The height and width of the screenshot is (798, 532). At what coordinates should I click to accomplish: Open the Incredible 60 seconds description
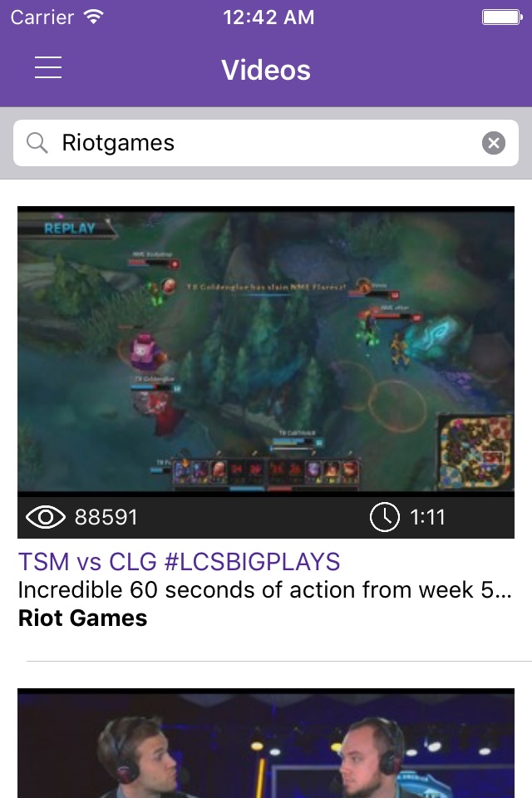point(264,590)
